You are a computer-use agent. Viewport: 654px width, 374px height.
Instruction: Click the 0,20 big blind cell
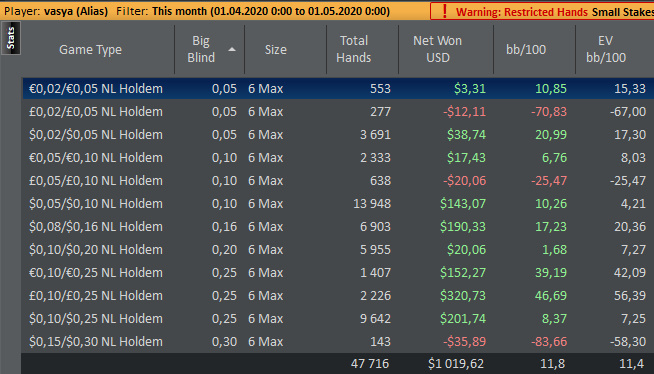tap(224, 249)
